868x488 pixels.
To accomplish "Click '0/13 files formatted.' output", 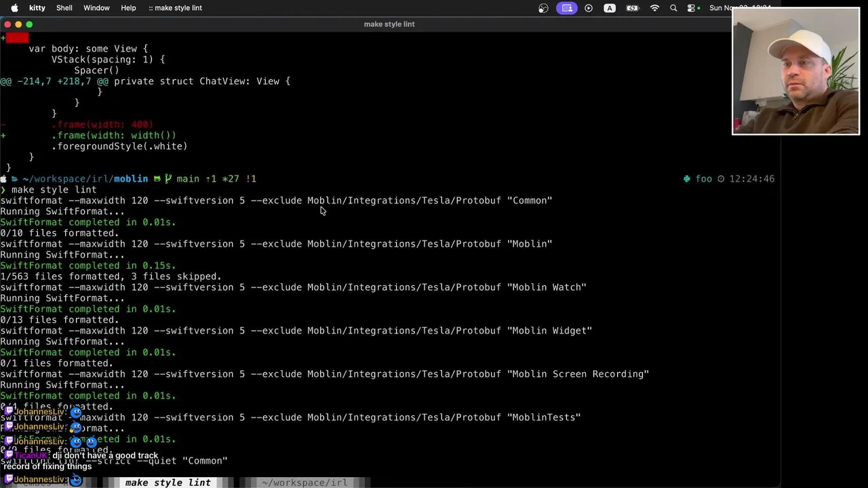I will [60, 320].
